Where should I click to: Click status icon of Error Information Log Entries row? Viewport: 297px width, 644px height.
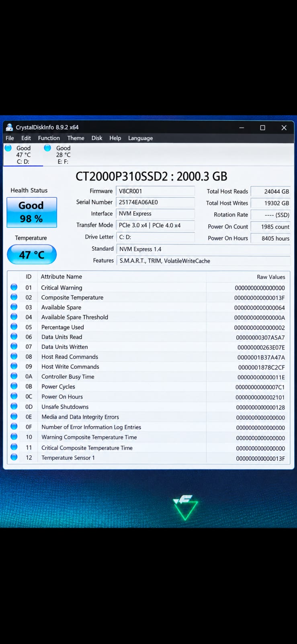pos(14,426)
